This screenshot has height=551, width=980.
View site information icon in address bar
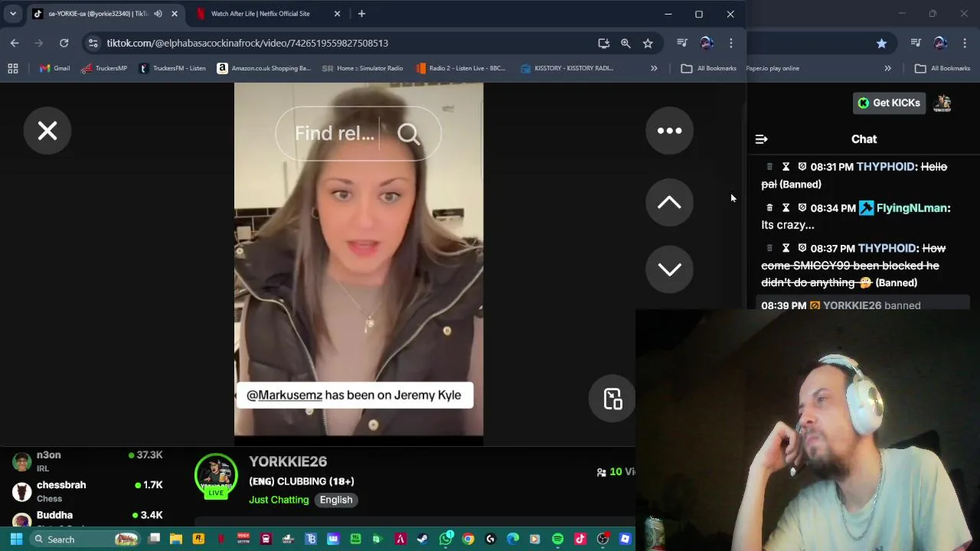click(x=93, y=43)
